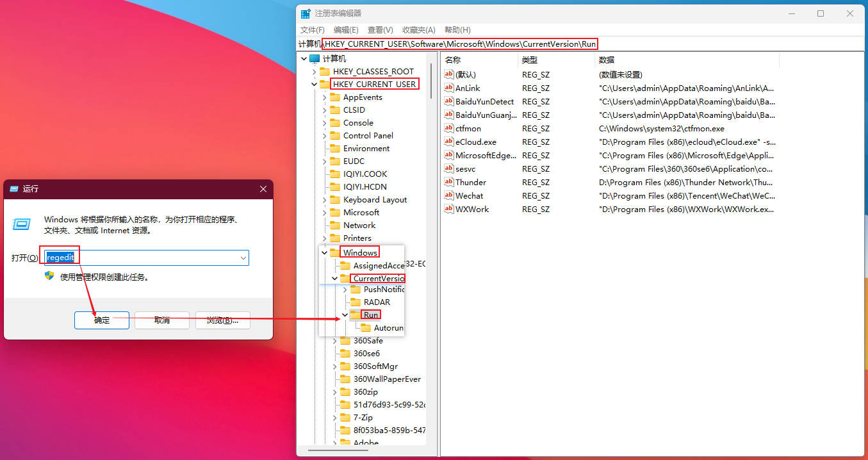Expand the HKEY_CLASSES_ROOT tree node
The width and height of the screenshot is (868, 460).
pos(314,72)
